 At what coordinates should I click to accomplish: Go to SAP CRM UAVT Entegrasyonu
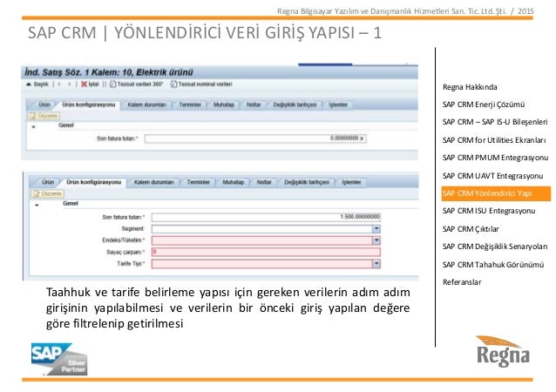click(492, 176)
